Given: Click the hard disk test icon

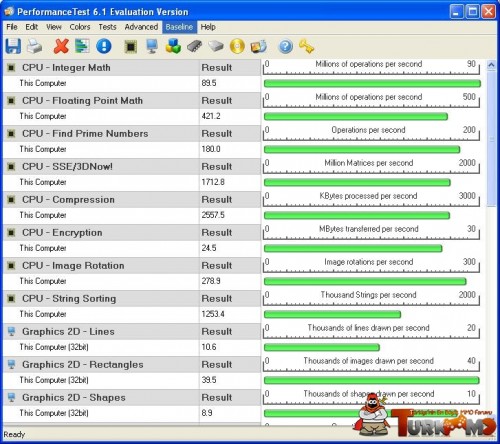Looking at the screenshot, I should 216,46.
